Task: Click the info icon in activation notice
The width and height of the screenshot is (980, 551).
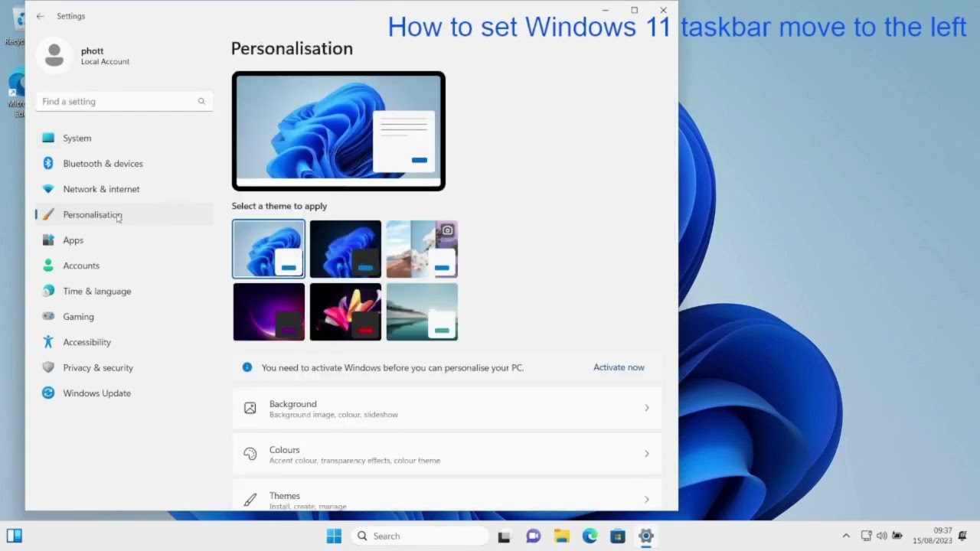Action: point(247,367)
